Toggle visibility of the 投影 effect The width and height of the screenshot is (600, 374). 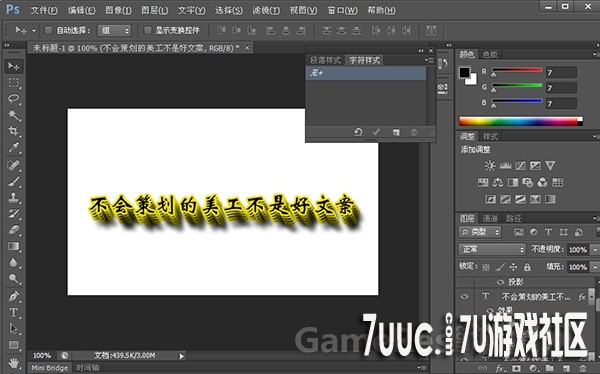click(x=500, y=282)
